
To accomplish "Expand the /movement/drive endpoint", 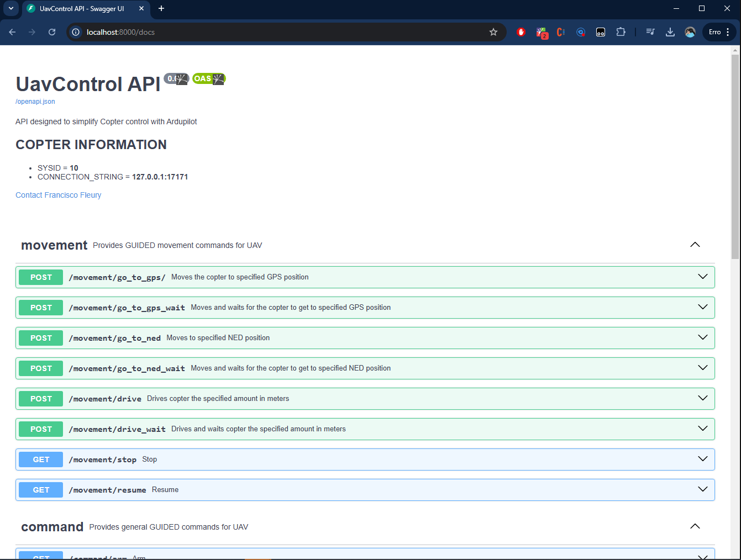I will pos(703,398).
